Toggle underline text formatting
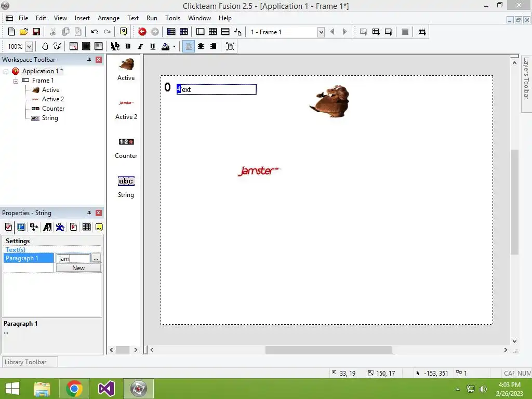532x399 pixels. [153, 46]
